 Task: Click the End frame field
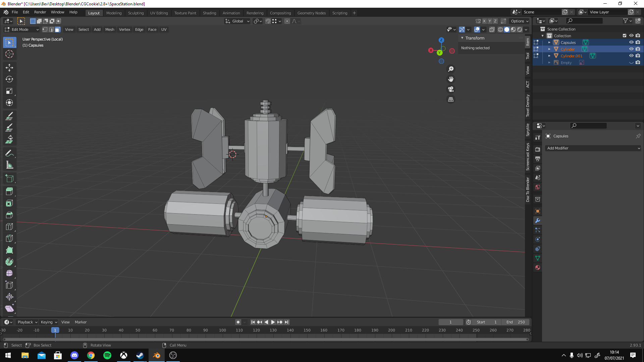pos(516,322)
